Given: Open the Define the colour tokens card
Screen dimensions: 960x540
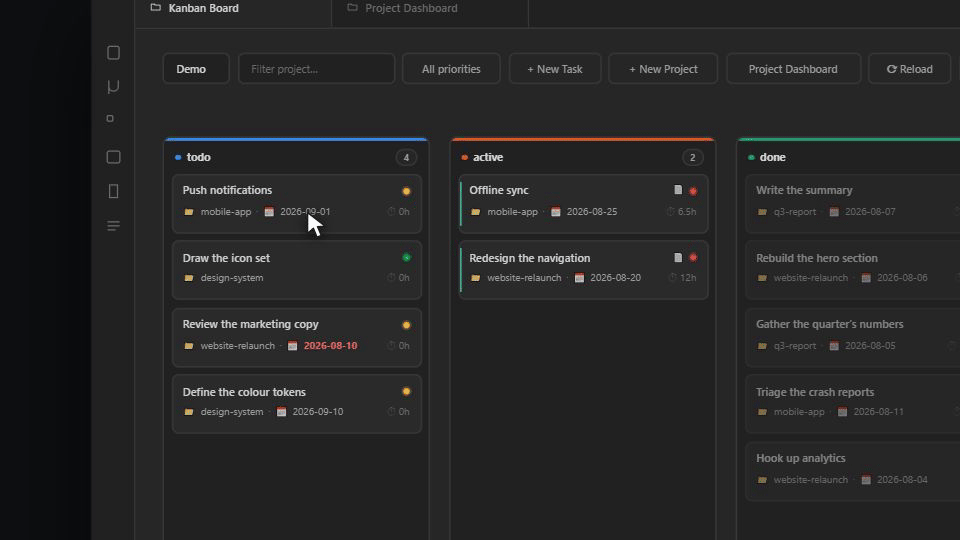Looking at the screenshot, I should [x=297, y=403].
